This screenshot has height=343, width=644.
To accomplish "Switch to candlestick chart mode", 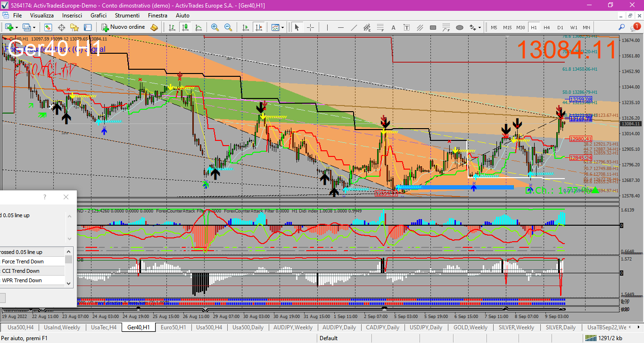I will [186, 27].
